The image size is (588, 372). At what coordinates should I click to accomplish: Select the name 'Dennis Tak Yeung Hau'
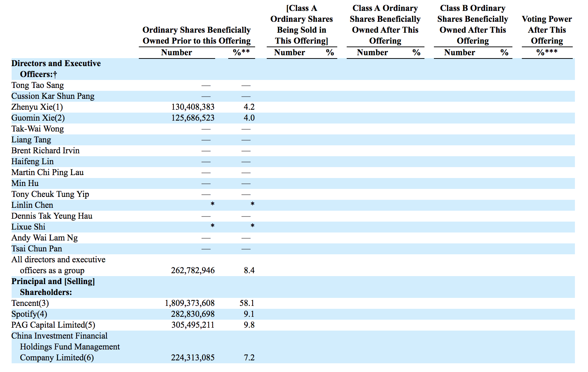tap(52, 216)
